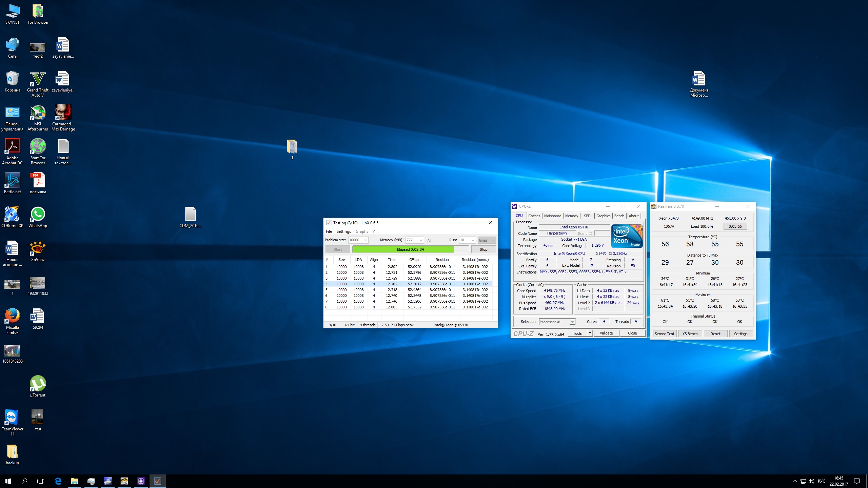Open TeamViewer 11 desktop shortcut
The width and height of the screenshot is (868, 488).
pos(12,418)
